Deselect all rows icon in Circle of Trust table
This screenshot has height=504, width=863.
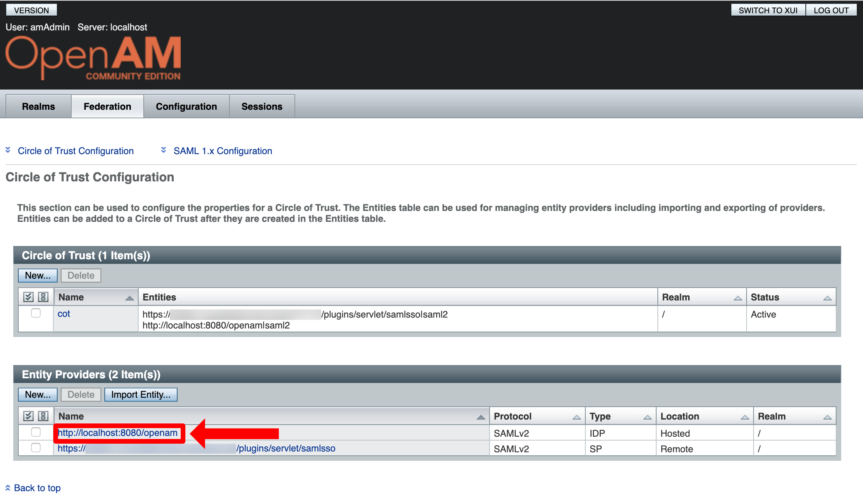43,297
